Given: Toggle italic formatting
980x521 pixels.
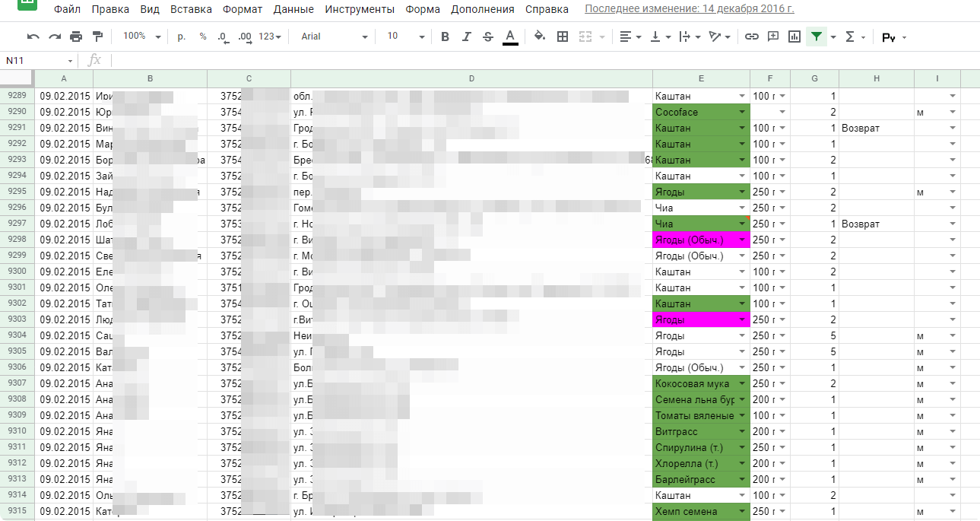Looking at the screenshot, I should click(466, 36).
